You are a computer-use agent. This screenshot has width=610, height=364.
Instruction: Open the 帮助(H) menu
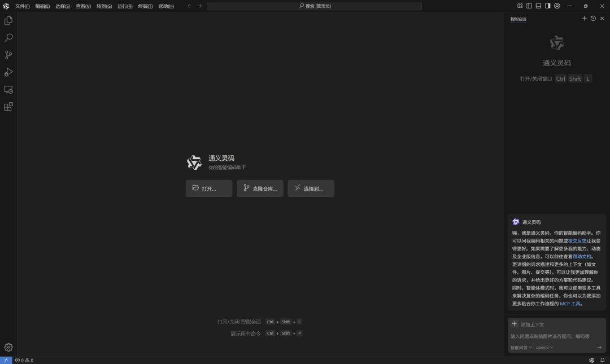(x=166, y=6)
